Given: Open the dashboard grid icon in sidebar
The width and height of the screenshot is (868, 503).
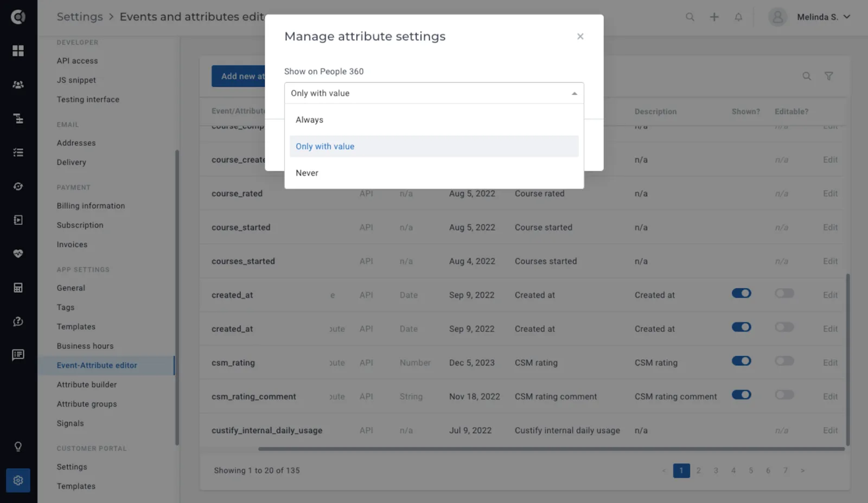Looking at the screenshot, I should point(18,50).
